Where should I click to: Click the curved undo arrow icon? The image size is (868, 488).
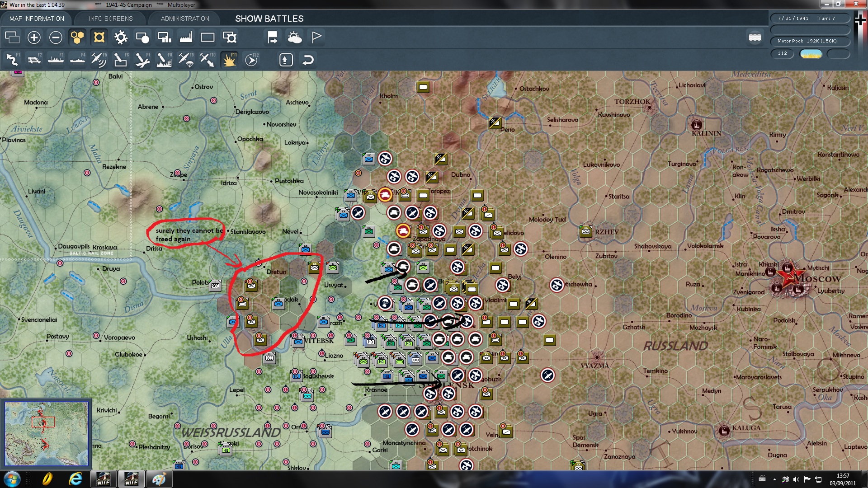(308, 60)
